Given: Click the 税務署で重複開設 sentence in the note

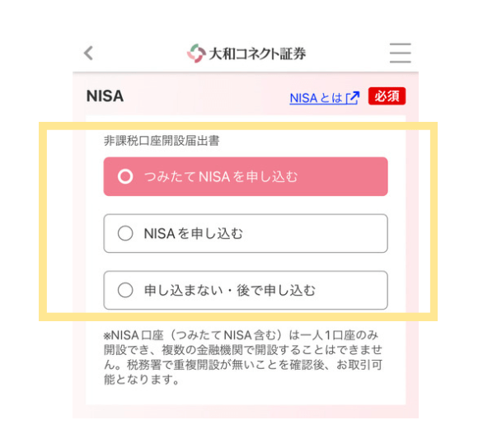Looking at the screenshot, I should (x=243, y=365).
